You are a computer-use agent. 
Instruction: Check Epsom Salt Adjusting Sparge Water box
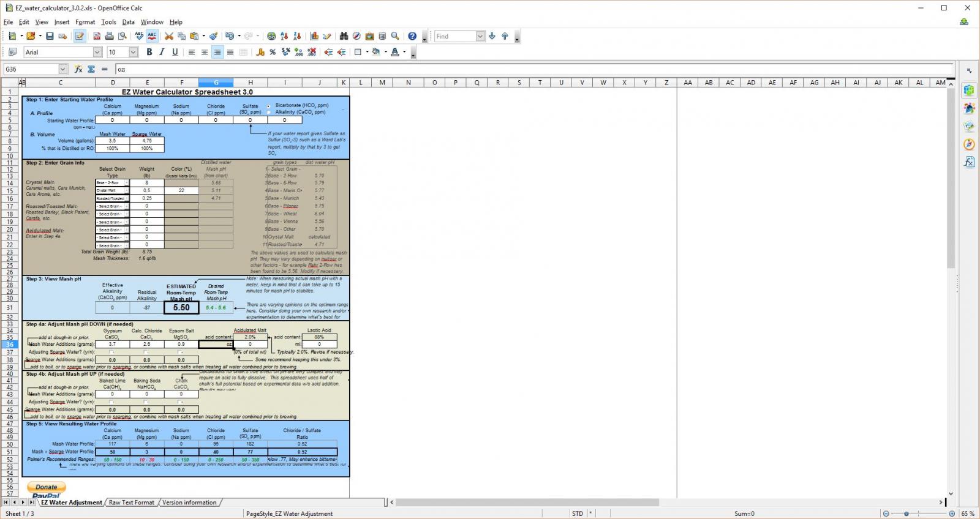pyautogui.click(x=181, y=352)
